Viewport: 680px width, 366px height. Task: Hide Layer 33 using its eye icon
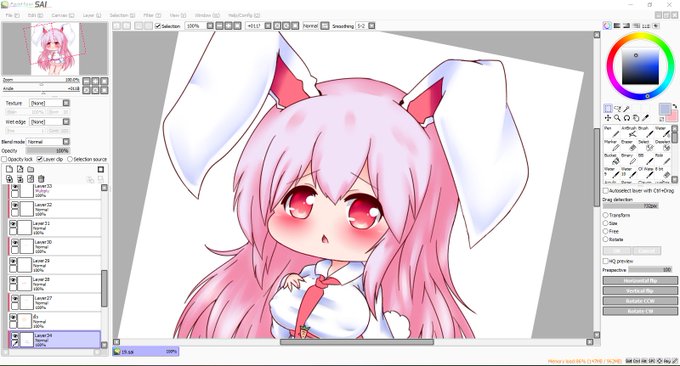[15, 187]
